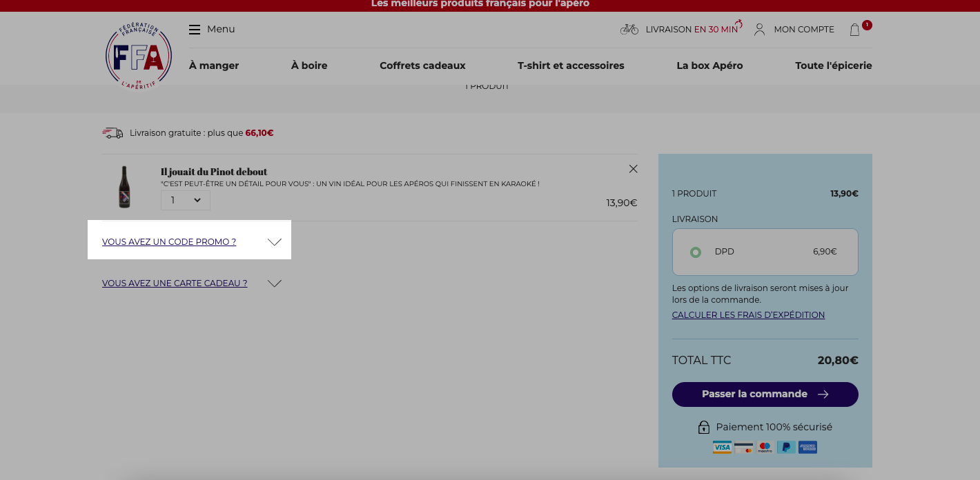Click the PayPal payment icon
The height and width of the screenshot is (480, 980).
coord(786,447)
